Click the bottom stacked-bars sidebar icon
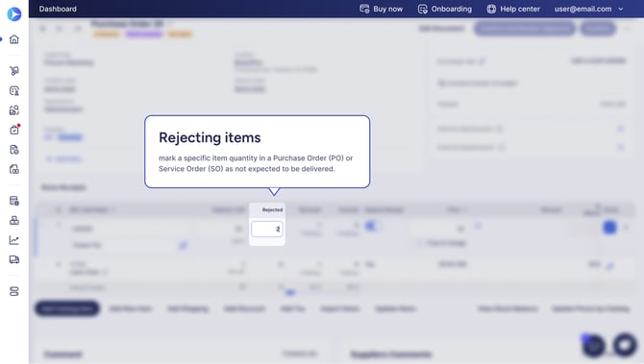This screenshot has height=364, width=644. 14,291
